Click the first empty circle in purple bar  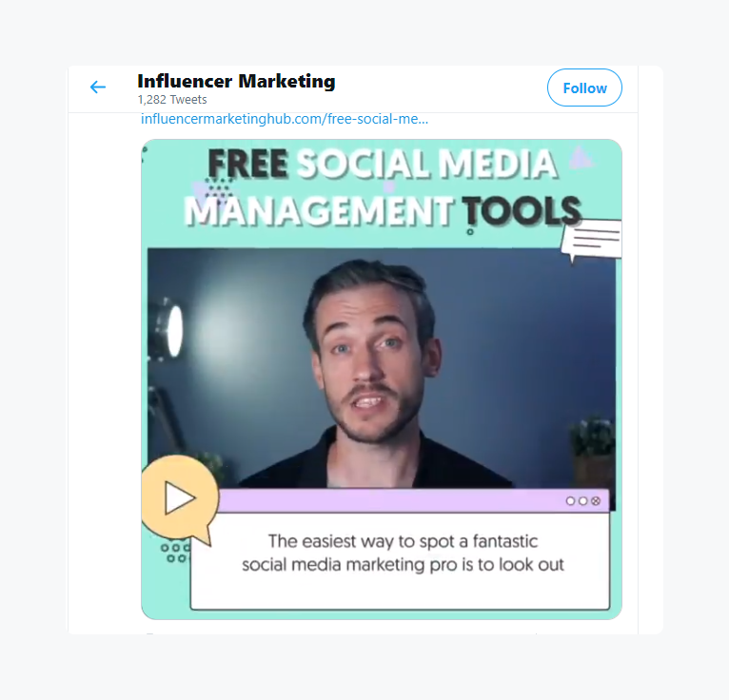[x=570, y=500]
